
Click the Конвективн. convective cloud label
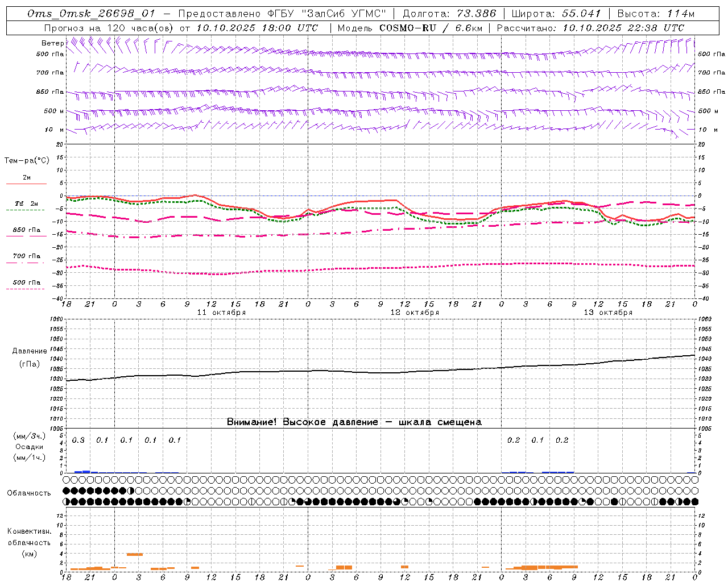pyautogui.click(x=29, y=531)
